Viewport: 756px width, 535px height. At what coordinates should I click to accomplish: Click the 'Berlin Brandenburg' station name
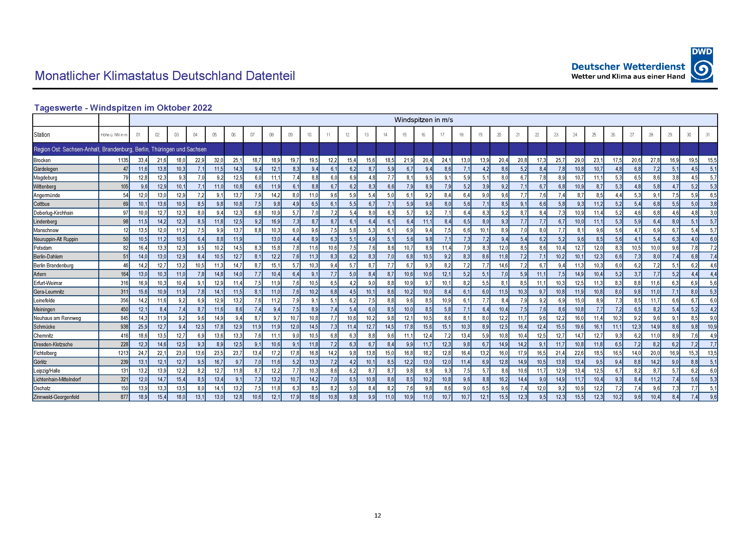pos(53,266)
